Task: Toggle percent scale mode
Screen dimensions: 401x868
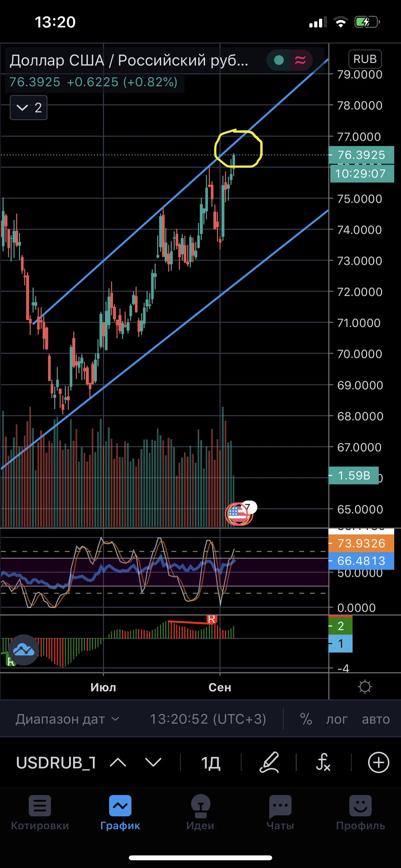Action: pyautogui.click(x=306, y=719)
